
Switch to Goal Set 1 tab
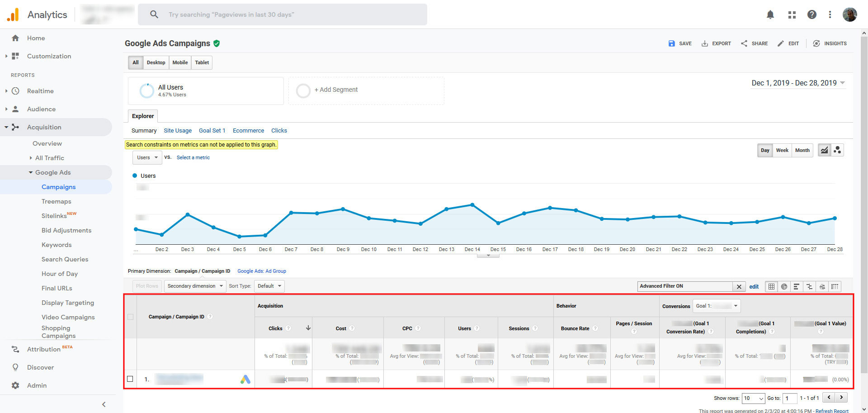point(212,130)
